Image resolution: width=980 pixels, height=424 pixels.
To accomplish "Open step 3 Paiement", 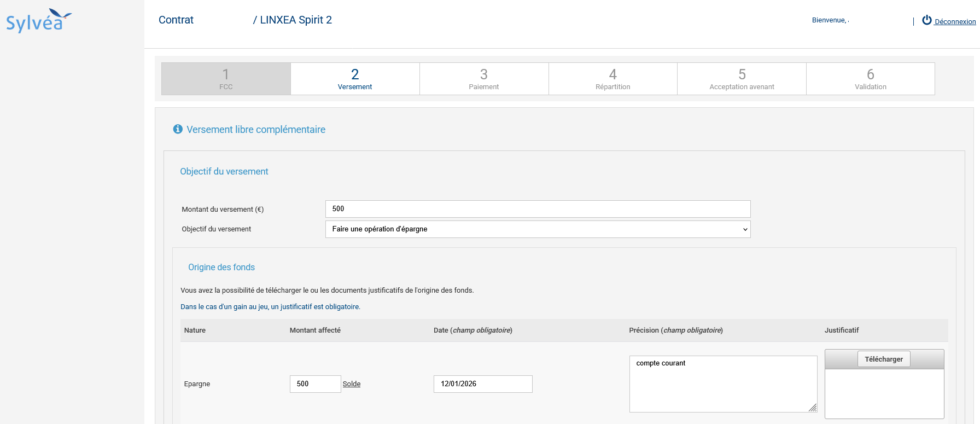I will pyautogui.click(x=484, y=79).
